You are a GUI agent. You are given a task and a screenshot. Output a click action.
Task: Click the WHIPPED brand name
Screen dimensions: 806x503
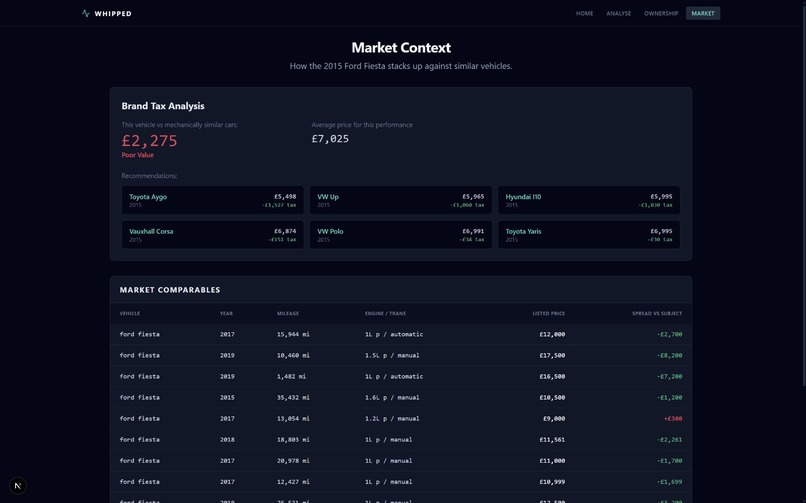pos(113,14)
